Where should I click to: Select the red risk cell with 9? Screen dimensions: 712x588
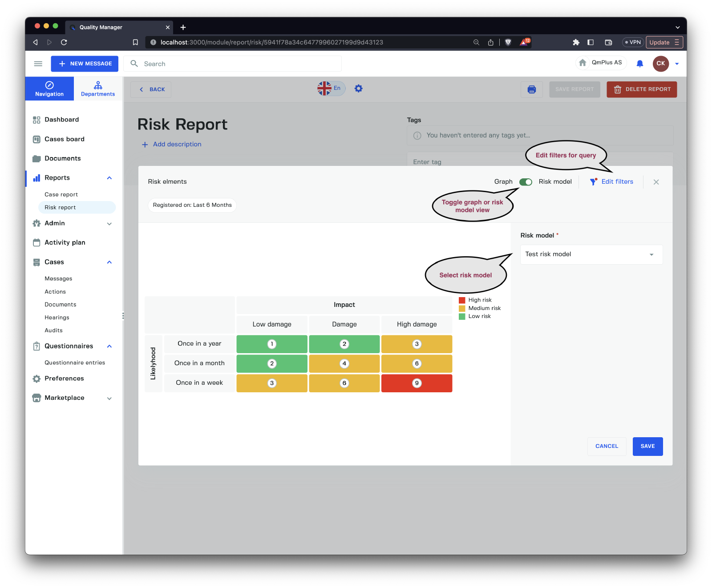click(417, 383)
